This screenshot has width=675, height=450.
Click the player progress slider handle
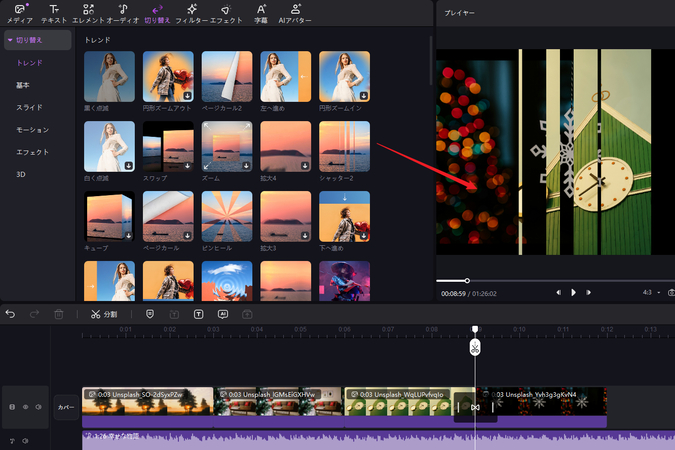(x=467, y=280)
